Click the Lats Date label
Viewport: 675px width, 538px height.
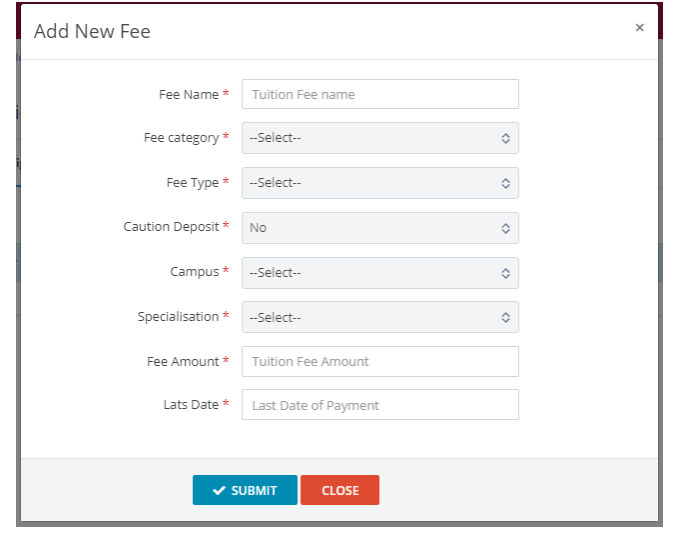click(x=191, y=405)
